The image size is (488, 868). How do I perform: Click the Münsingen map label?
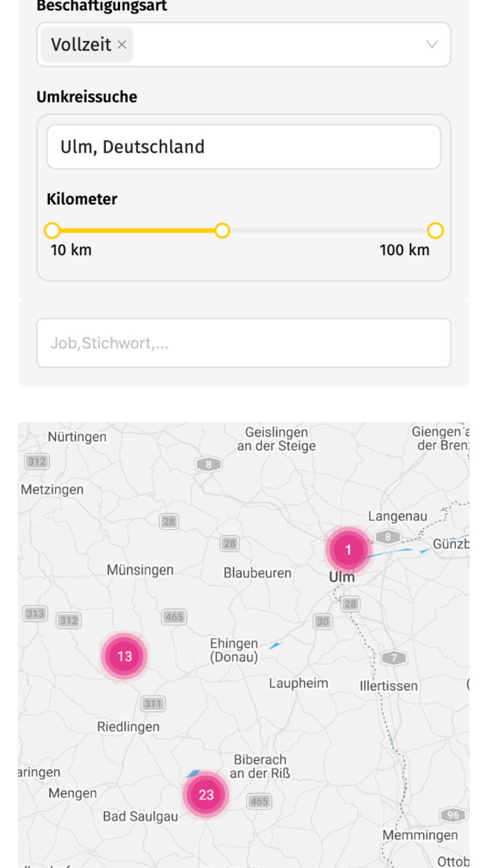(x=140, y=570)
